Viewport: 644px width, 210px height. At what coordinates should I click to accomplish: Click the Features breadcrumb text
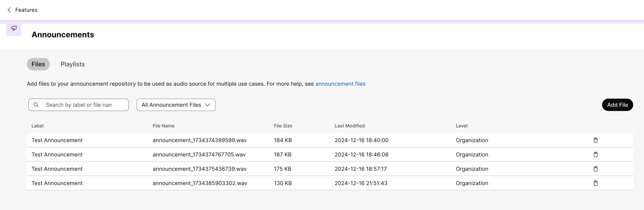(x=26, y=10)
